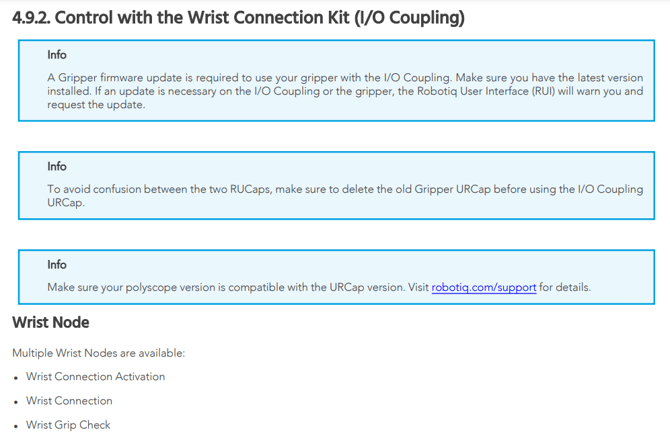This screenshot has width=670, height=448.
Task: Click the third Info box title about polyscope
Action: [57, 265]
